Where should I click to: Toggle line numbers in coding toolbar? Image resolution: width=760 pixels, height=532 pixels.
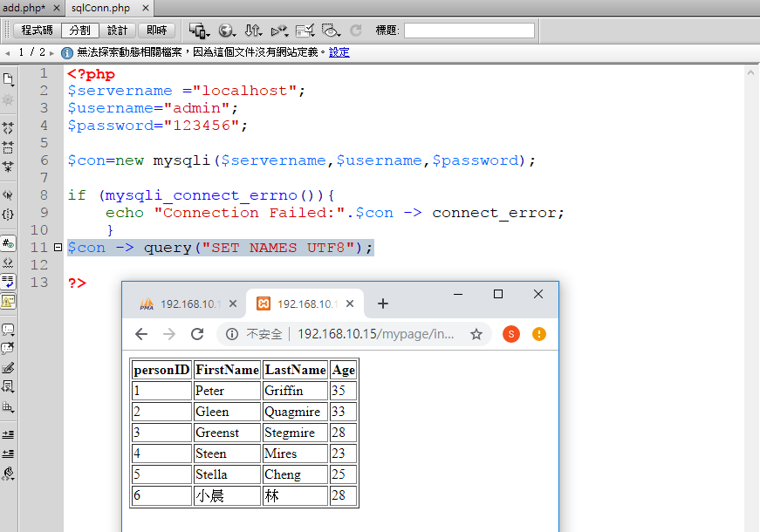coord(9,243)
